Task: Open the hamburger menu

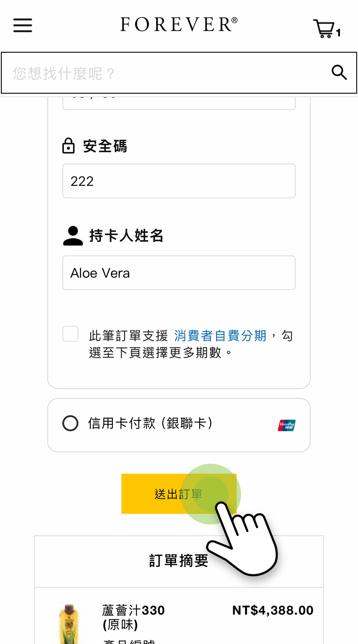Action: tap(23, 26)
